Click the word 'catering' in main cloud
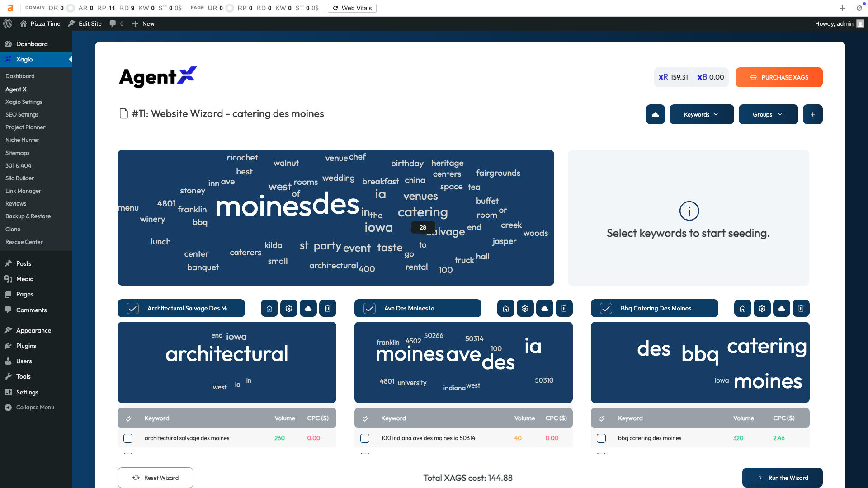 coord(423,212)
